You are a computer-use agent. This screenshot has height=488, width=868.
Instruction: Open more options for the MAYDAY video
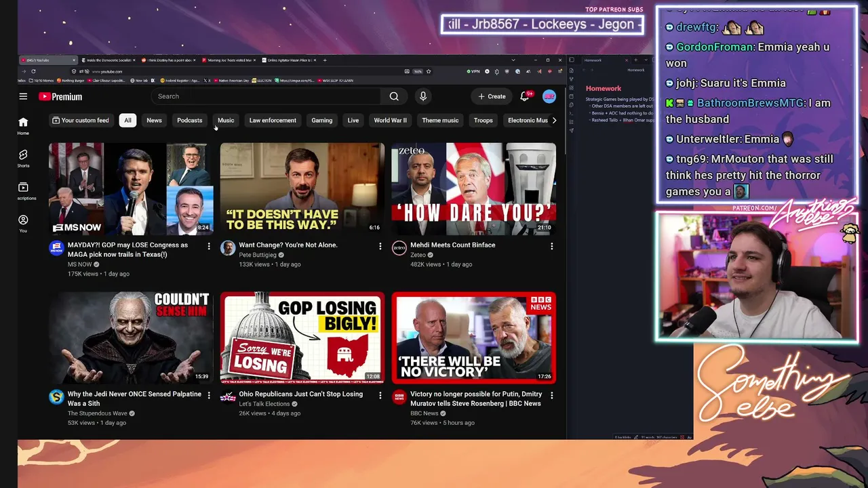coord(209,246)
